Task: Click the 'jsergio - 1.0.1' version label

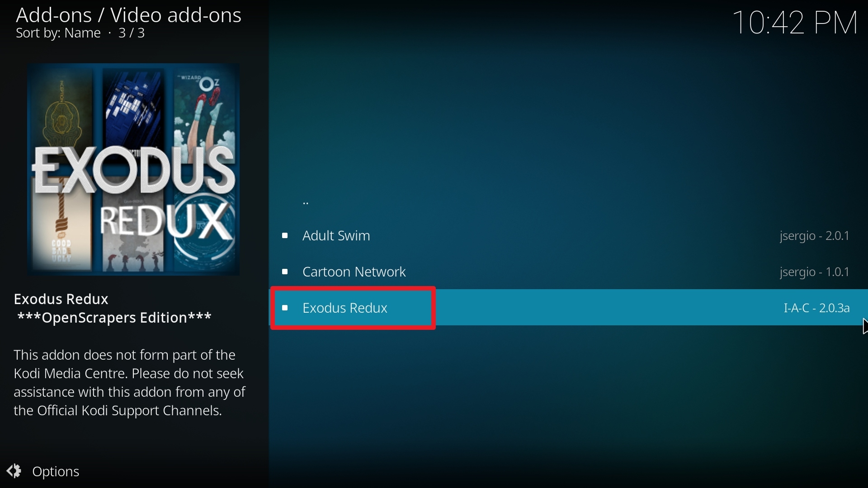Action: (x=815, y=272)
